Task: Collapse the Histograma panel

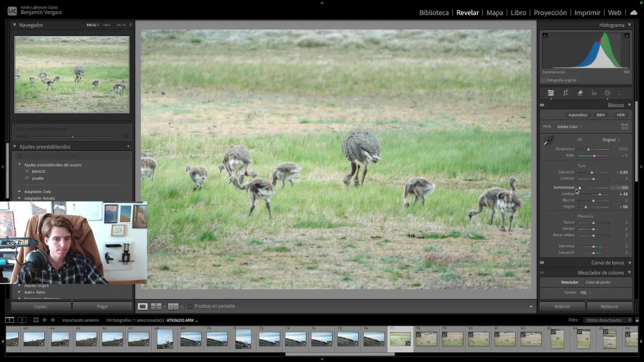Action: 629,25
